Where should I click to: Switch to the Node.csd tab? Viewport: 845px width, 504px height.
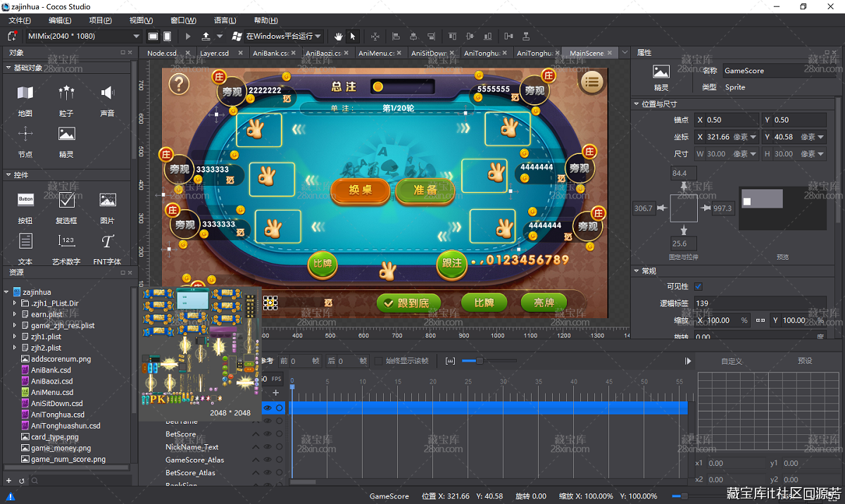(x=162, y=53)
